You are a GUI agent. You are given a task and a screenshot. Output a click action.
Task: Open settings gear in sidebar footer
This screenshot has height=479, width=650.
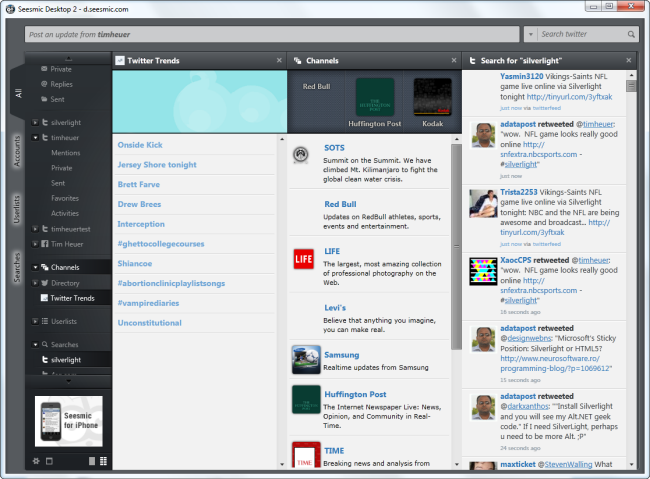36,461
